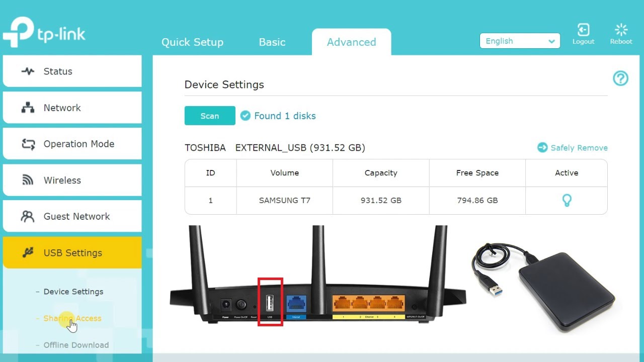Image resolution: width=644 pixels, height=362 pixels.
Task: Click the Operation Mode arrows icon
Action: point(28,144)
